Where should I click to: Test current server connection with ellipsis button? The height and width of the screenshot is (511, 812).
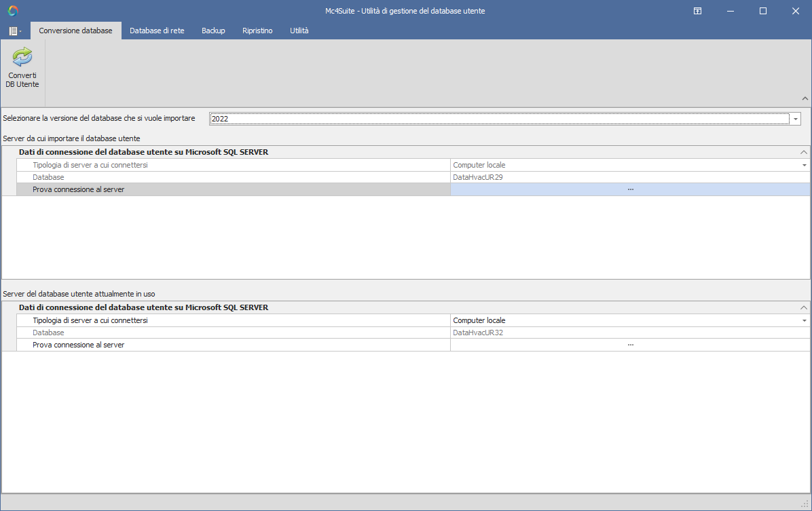630,345
